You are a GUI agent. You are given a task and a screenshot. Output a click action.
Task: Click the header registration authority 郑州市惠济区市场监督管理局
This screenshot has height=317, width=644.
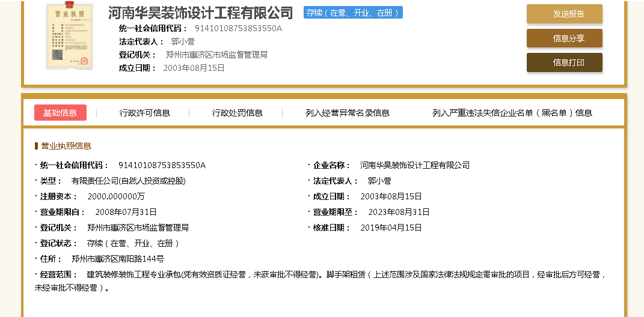(x=216, y=55)
